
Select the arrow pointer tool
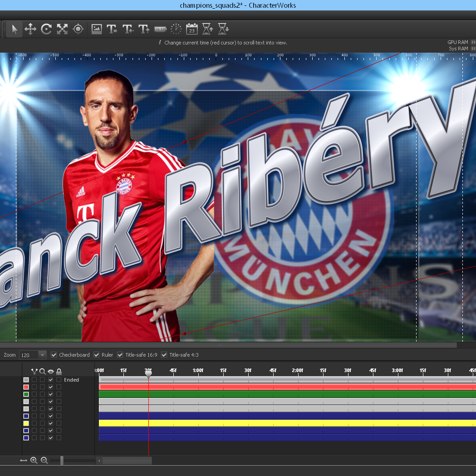[15, 29]
